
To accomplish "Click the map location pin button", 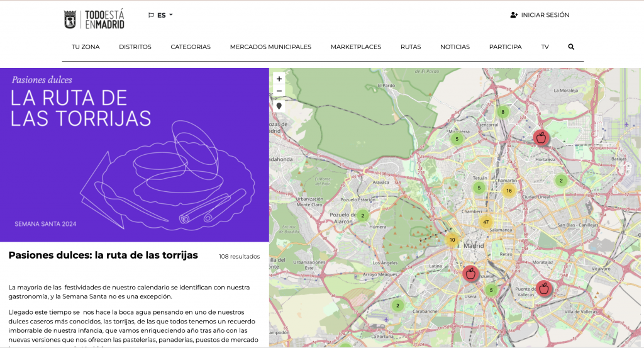I will click(x=279, y=106).
